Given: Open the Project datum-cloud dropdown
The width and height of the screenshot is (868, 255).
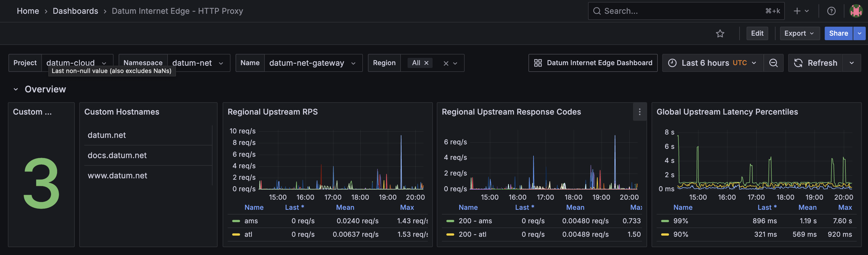Looking at the screenshot, I should point(77,63).
